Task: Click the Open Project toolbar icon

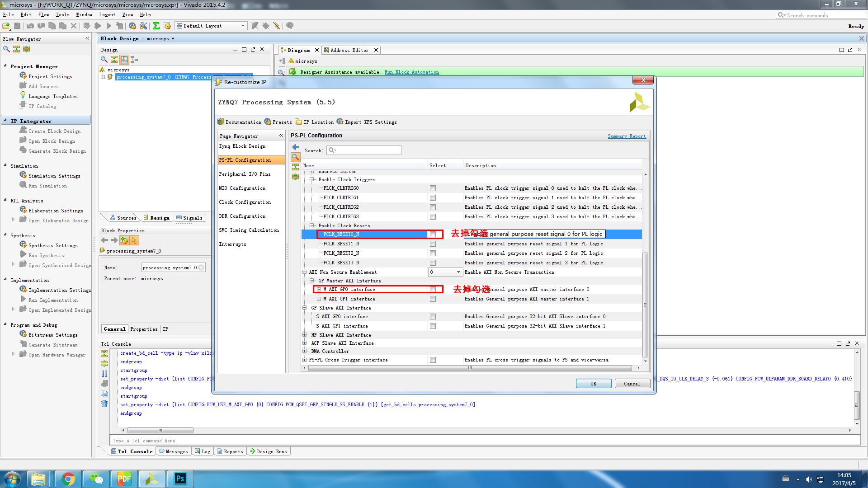Action: (x=6, y=26)
